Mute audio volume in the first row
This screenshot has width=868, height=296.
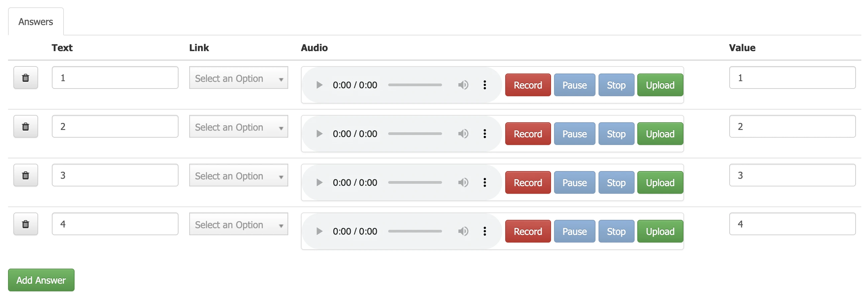point(464,85)
